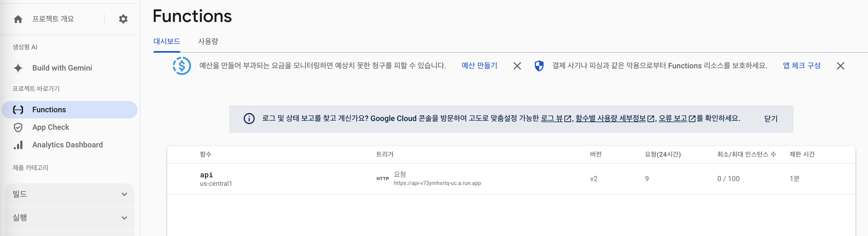Click the 함수 column header
Viewport: 868px width, 236px height.
(205, 154)
